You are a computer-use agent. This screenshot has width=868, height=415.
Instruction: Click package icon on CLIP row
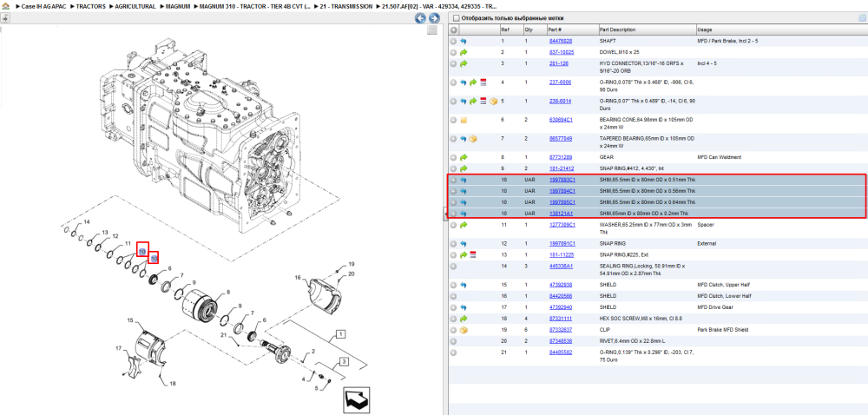point(464,330)
